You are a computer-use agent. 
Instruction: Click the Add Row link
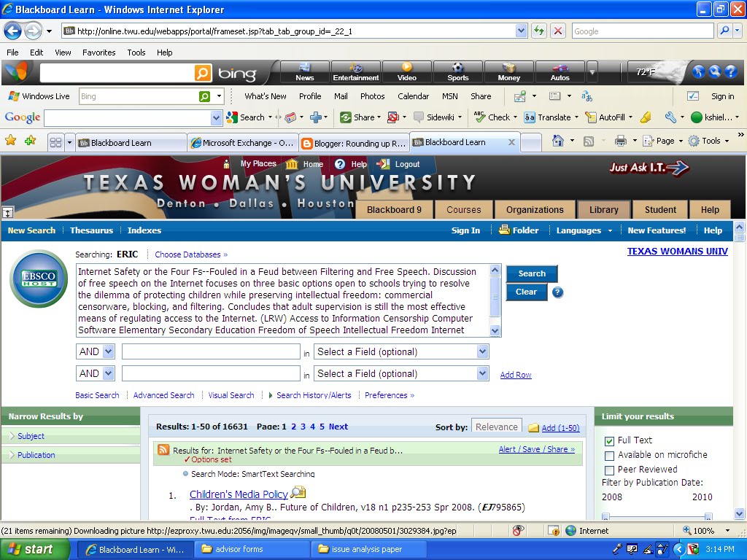tap(516, 375)
